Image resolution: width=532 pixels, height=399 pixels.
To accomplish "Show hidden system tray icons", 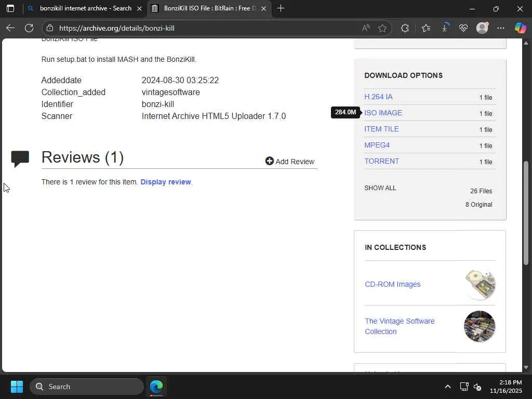I will click(x=447, y=387).
